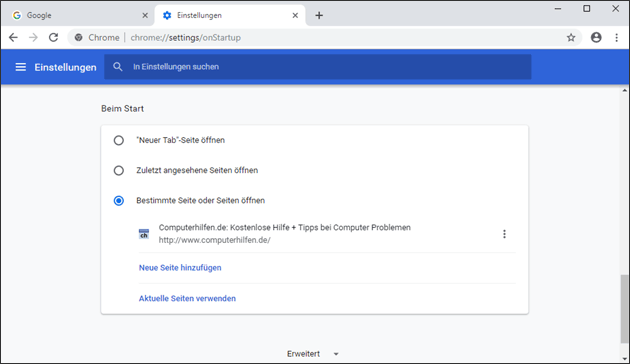
Task: Close the Google tab
Action: pyautogui.click(x=145, y=15)
